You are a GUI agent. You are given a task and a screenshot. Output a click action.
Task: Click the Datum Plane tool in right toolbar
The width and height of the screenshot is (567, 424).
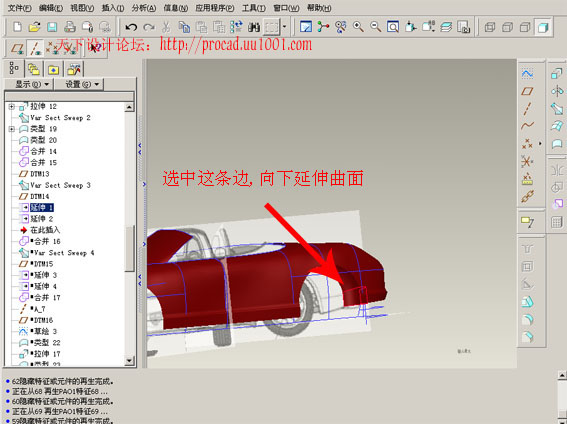coord(528,91)
